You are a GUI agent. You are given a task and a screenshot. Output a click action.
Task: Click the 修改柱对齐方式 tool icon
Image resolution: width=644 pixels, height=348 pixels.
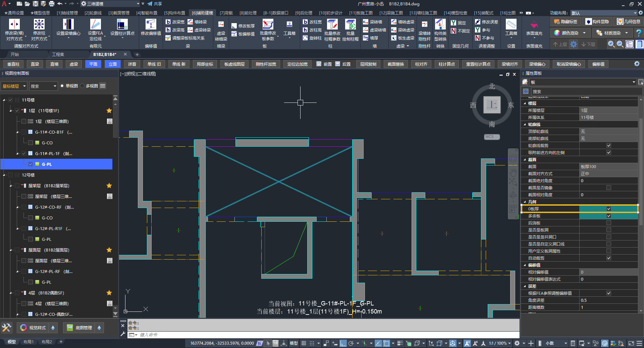point(39,24)
